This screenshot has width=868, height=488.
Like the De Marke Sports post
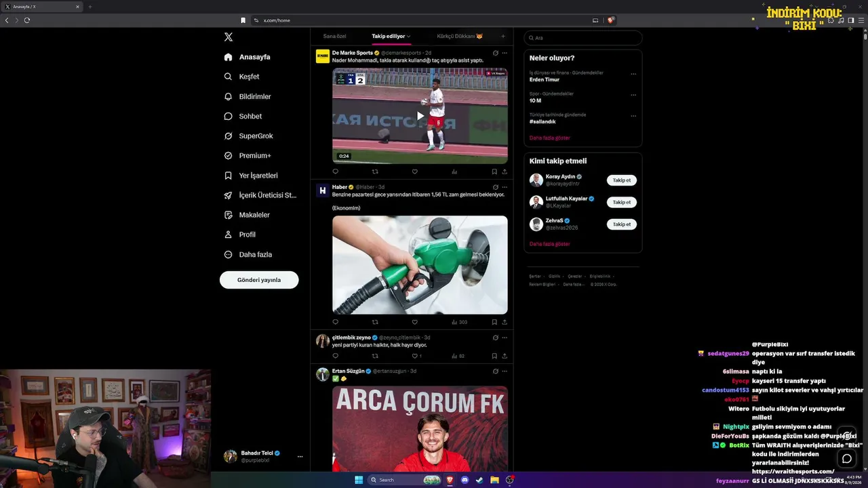[x=415, y=171]
